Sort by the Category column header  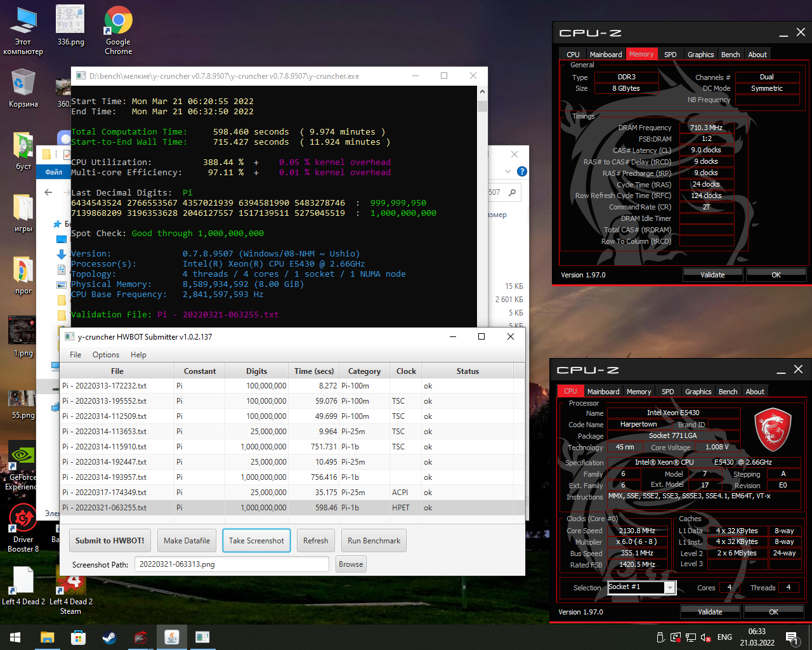364,371
